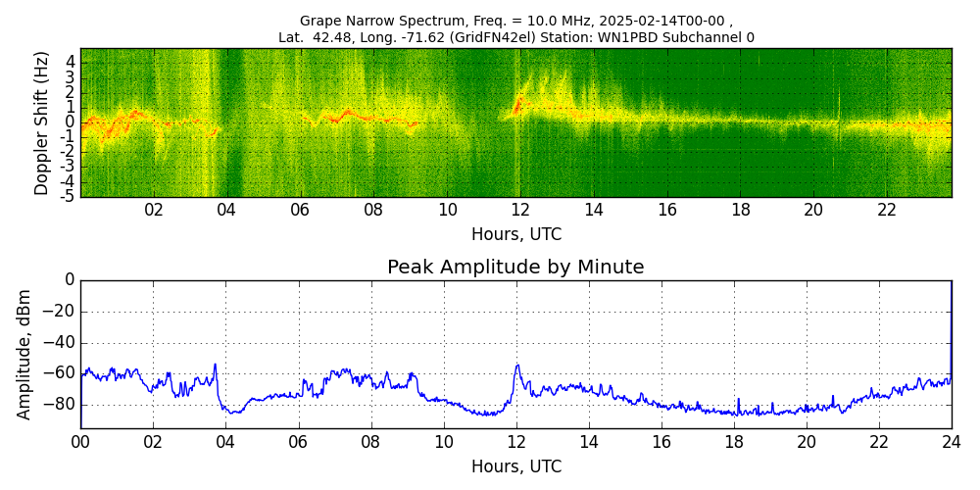Click "Hours, UTC" label below the spectrogram
980x490 pixels.
pyautogui.click(x=515, y=235)
